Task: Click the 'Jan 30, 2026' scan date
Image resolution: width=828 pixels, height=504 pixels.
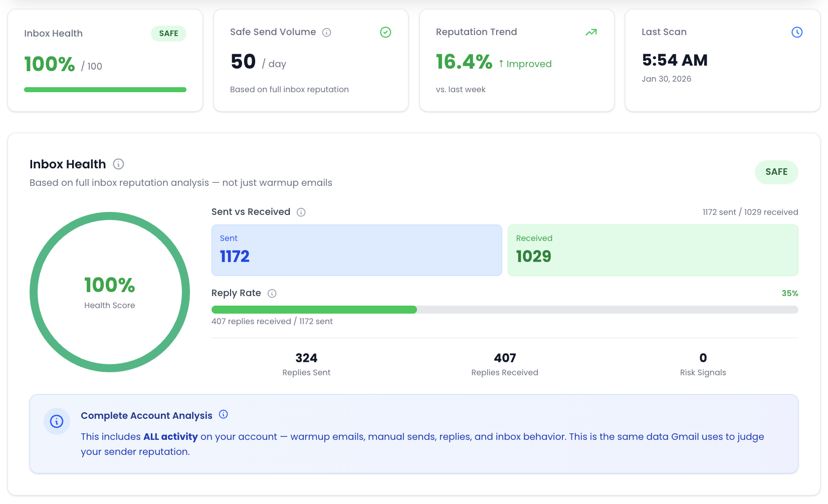Action: (x=666, y=79)
